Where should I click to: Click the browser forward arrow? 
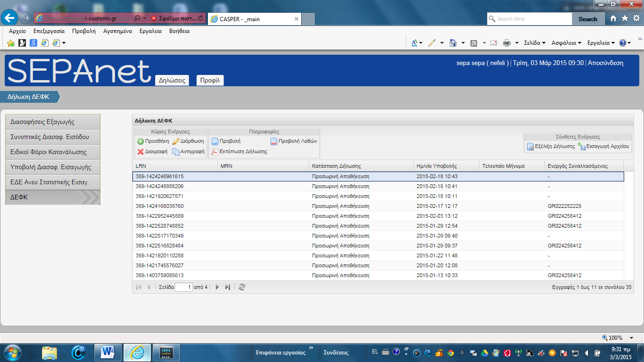pos(25,18)
